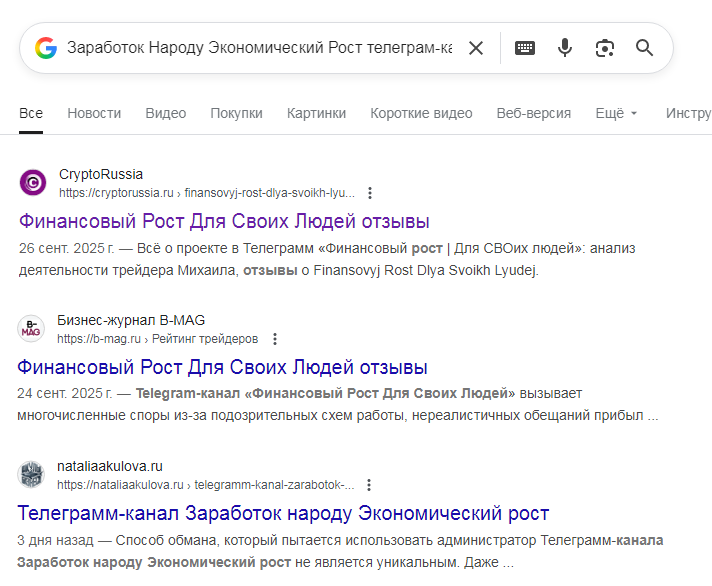The image size is (712, 586).
Task: Open the b-mag.ru Рейтинг трейдеров breadcrumb
Action: 158,339
